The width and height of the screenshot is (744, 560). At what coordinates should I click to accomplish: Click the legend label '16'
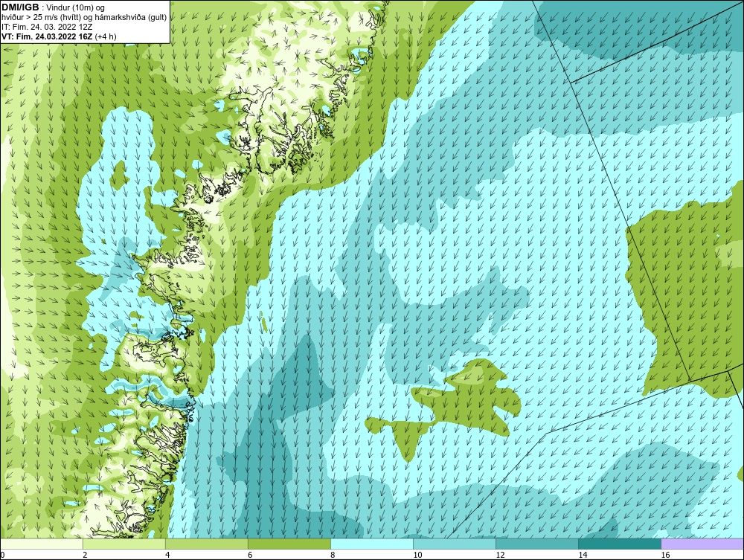(x=665, y=555)
